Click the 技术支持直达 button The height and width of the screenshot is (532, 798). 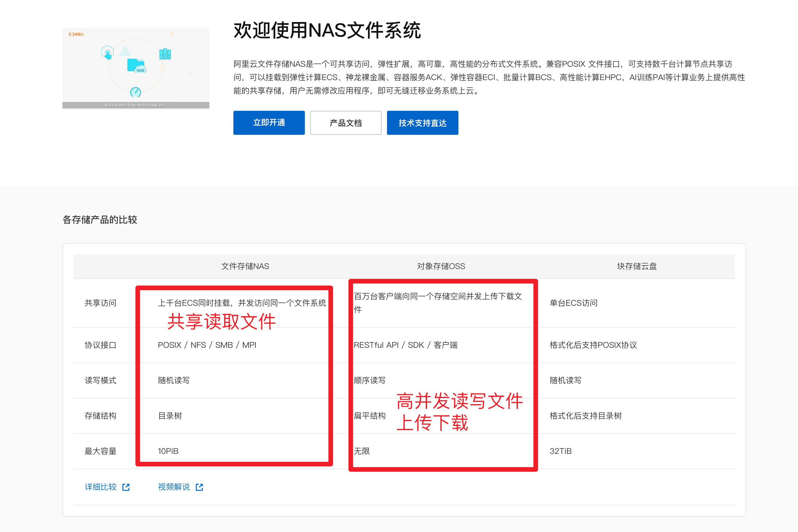coord(422,123)
